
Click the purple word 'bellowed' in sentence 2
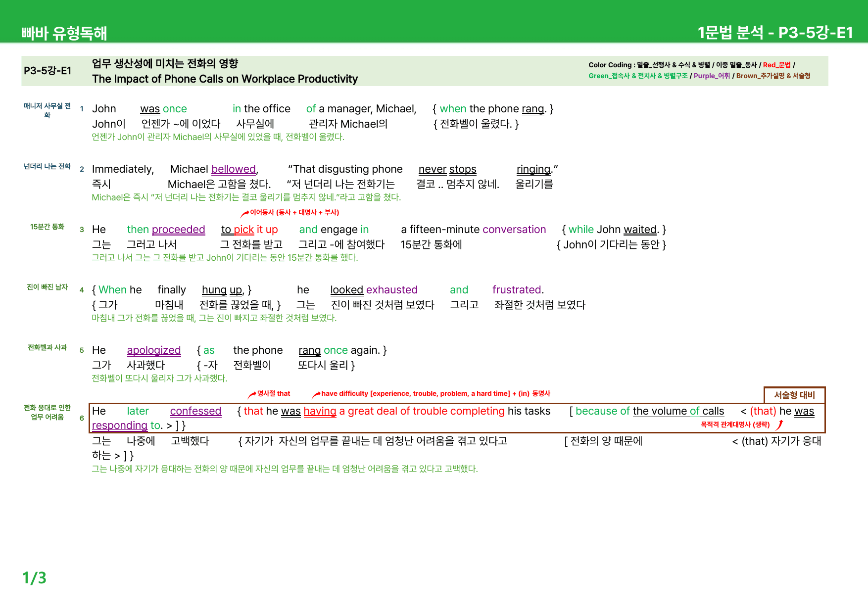coord(234,169)
